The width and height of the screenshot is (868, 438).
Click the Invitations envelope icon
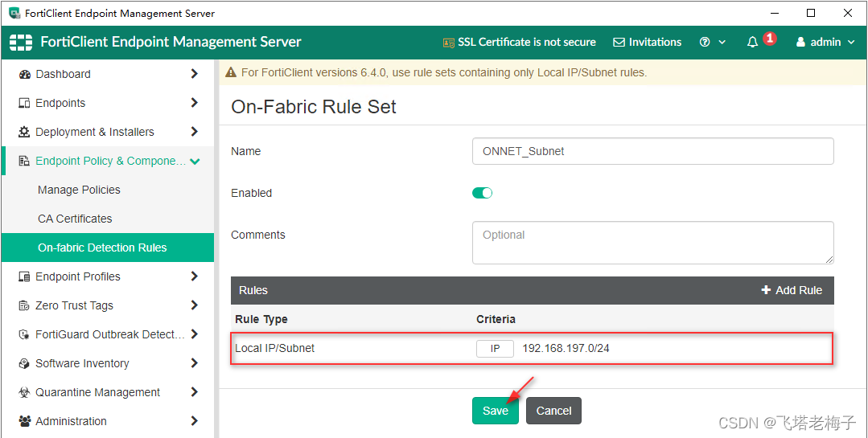tap(619, 42)
